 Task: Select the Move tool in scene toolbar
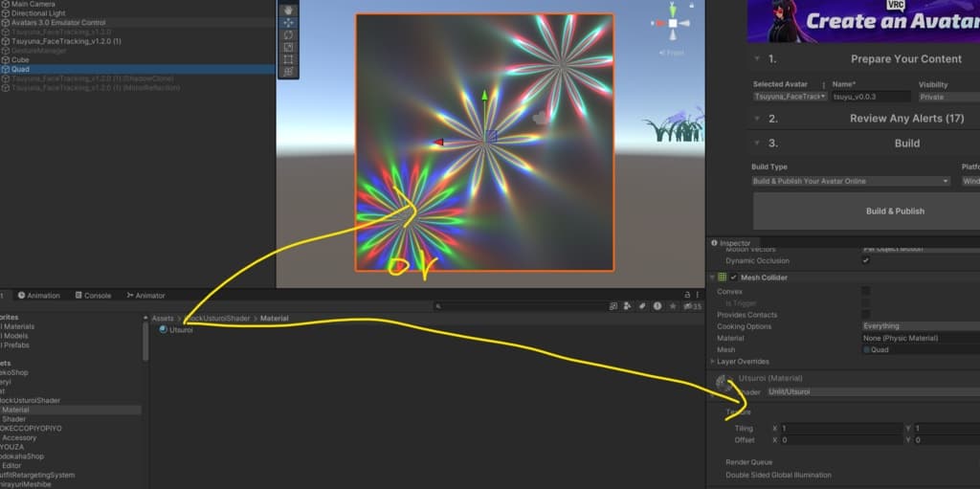point(288,22)
